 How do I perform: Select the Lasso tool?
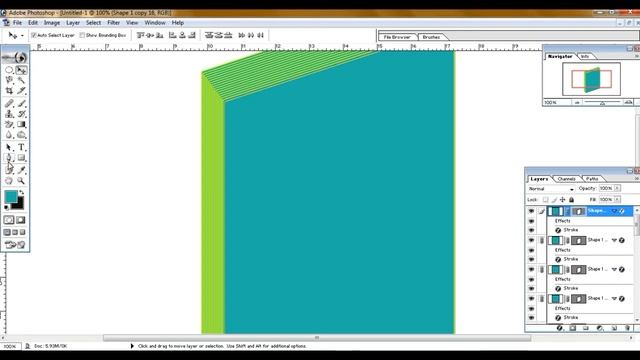(x=9, y=80)
